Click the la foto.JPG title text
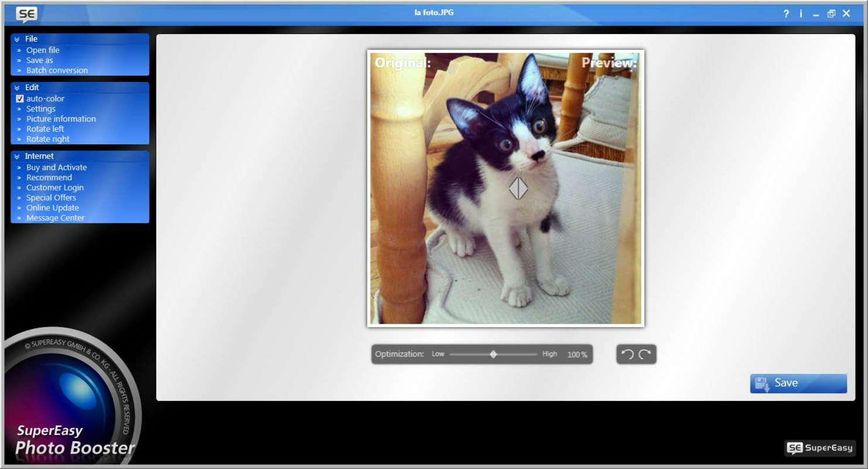 coord(434,12)
